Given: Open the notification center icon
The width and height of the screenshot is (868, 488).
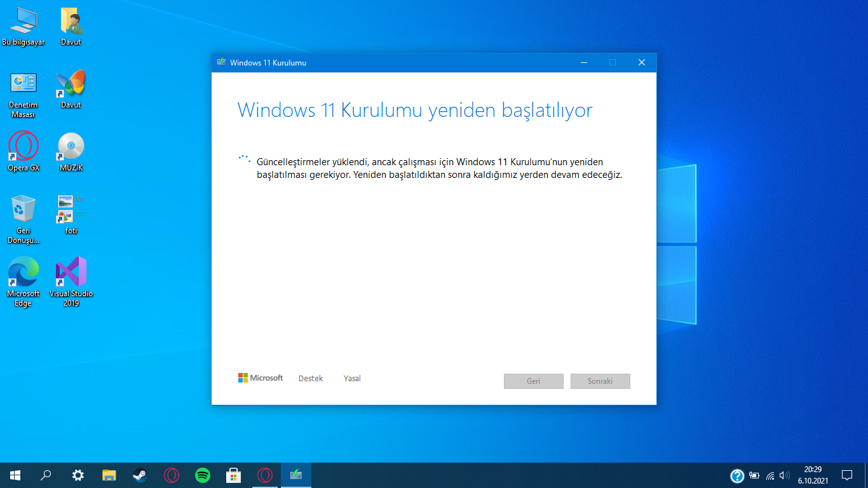Looking at the screenshot, I should tap(847, 475).
